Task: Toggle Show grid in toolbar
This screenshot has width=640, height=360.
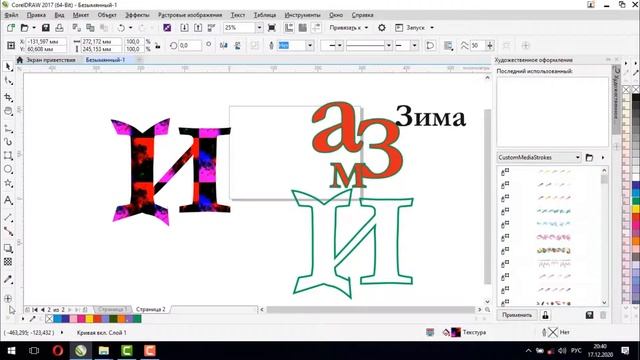Action: click(x=302, y=28)
